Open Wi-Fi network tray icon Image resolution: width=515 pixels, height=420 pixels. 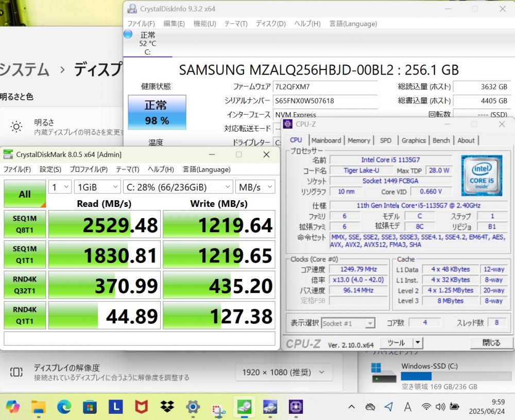(x=426, y=407)
